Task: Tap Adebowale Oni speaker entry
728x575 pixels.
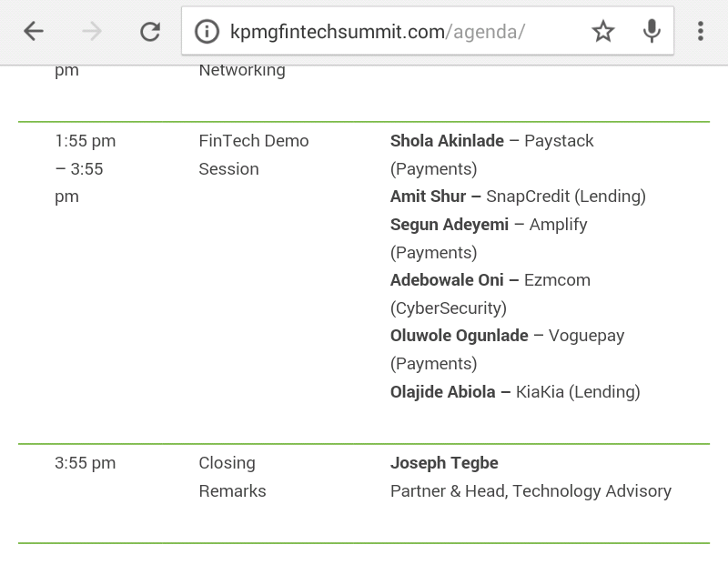Action: [447, 280]
